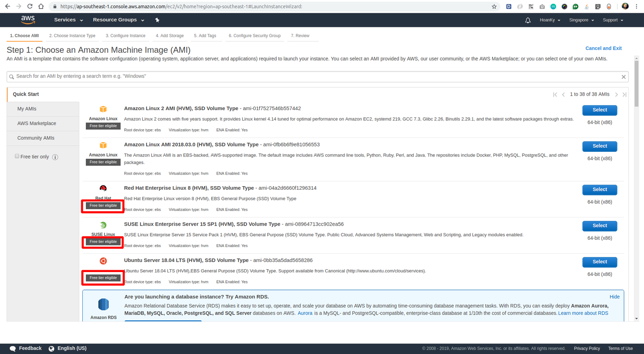Click the pin shortcut icon in navbar

click(x=157, y=20)
